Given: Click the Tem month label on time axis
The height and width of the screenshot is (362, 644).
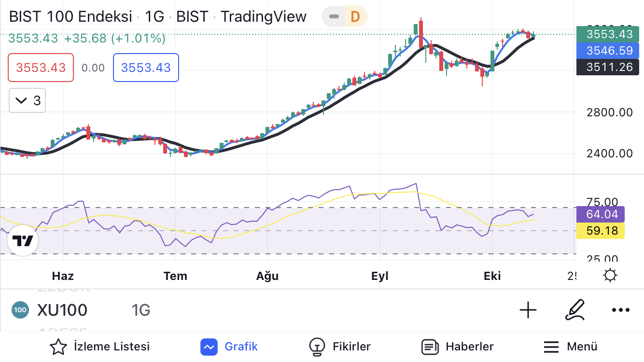Looking at the screenshot, I should 175,276.
